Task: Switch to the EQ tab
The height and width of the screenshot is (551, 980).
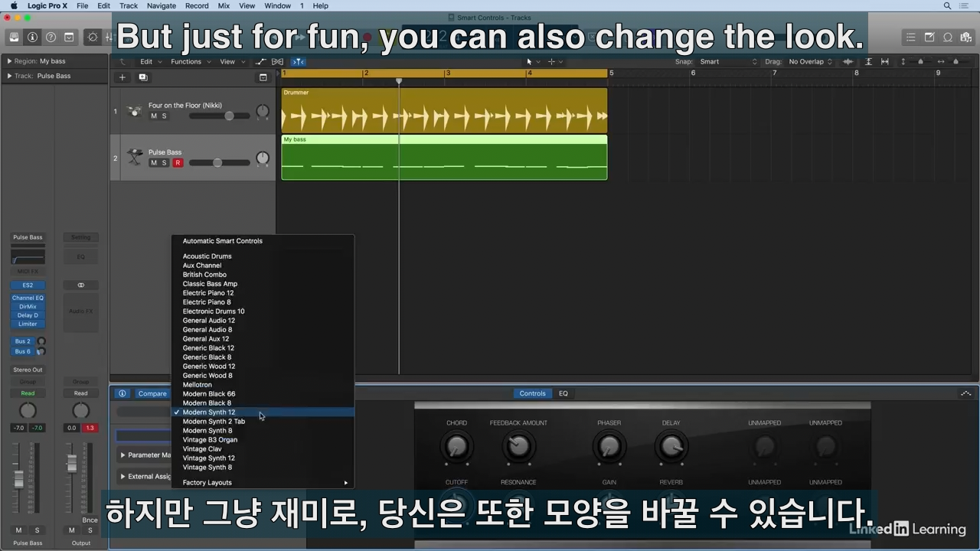Action: 563,393
